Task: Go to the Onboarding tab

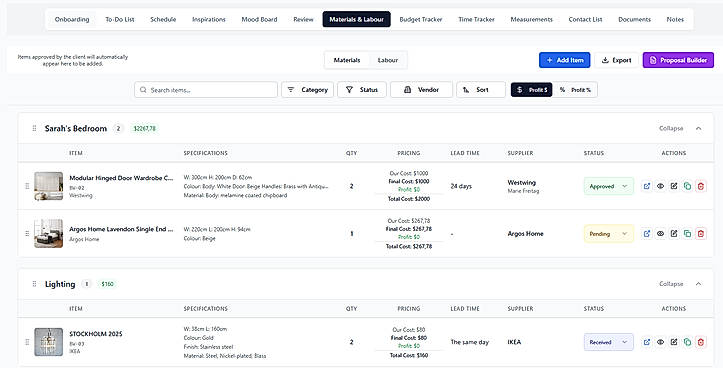Action: (x=72, y=19)
